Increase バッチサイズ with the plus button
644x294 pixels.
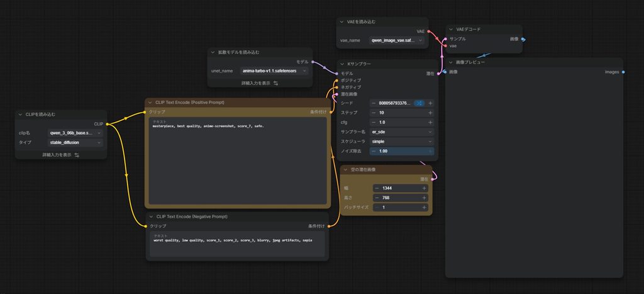424,207
